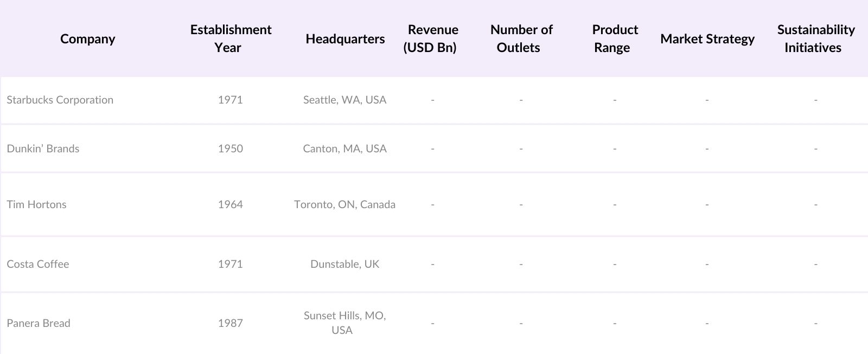Click the Company column header
Screen dimensions: 868x354
coord(87,38)
